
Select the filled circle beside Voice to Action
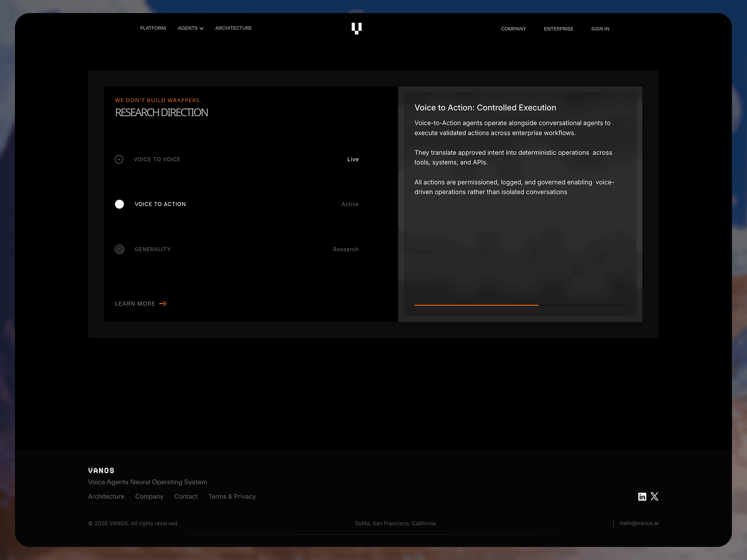point(120,204)
